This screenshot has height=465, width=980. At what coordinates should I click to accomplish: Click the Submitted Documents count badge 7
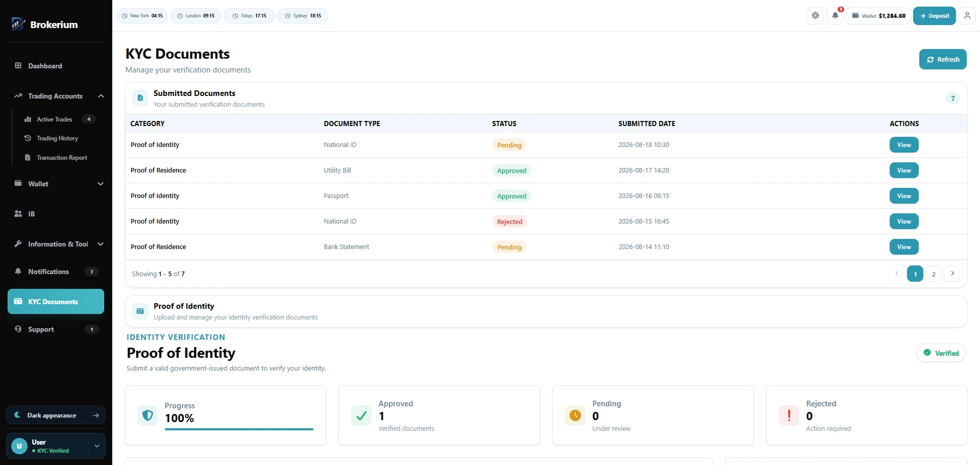[x=953, y=99]
